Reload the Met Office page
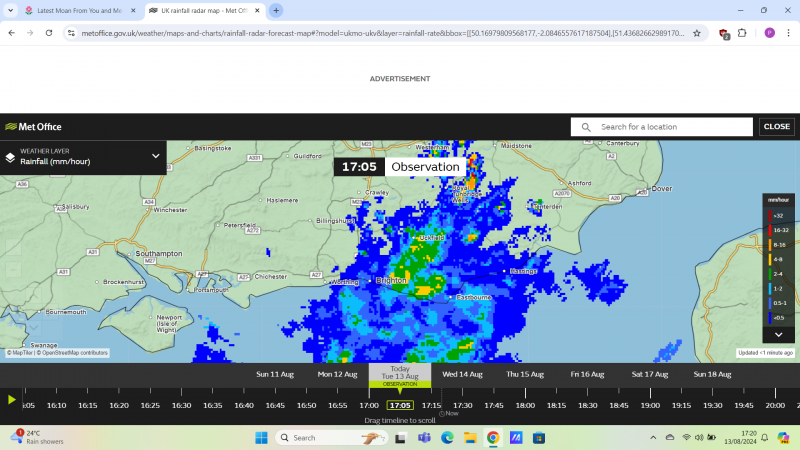This screenshot has height=450, width=800. [49, 33]
